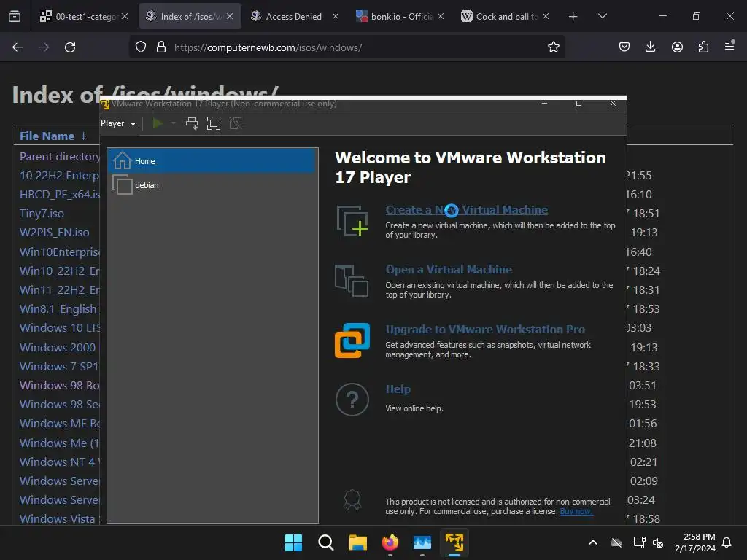
Task: Reload the page in Firefox
Action: click(70, 47)
